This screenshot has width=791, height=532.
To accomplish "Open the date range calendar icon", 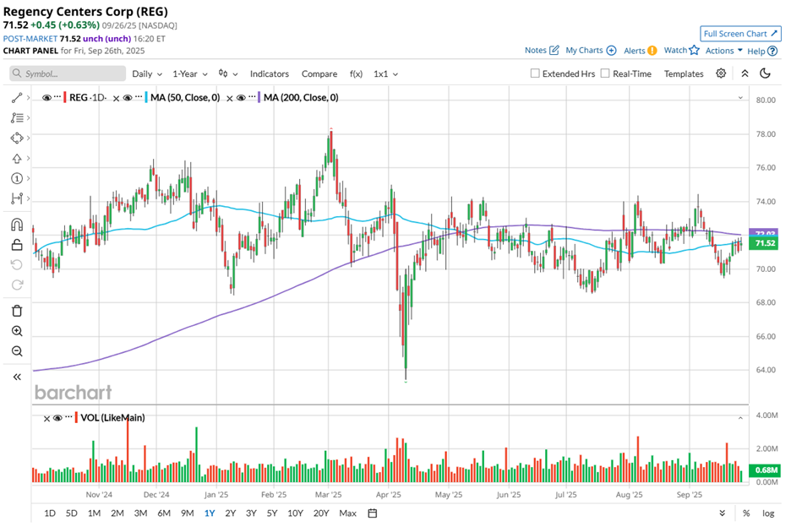I will [373, 513].
